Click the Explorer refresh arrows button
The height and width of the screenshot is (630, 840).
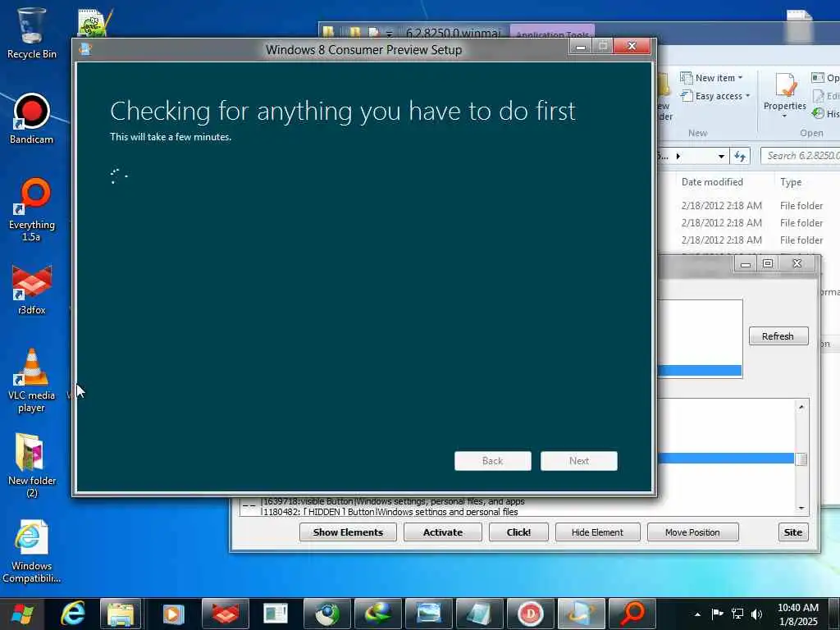(740, 157)
